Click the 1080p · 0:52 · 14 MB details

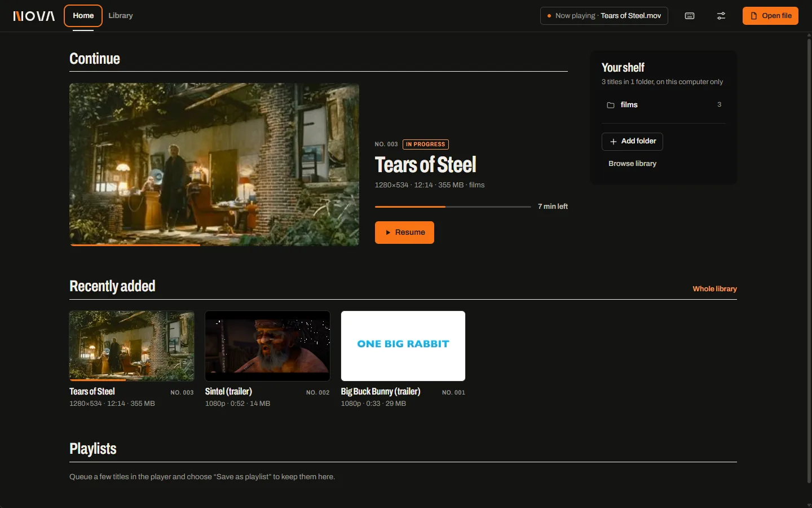click(x=237, y=404)
